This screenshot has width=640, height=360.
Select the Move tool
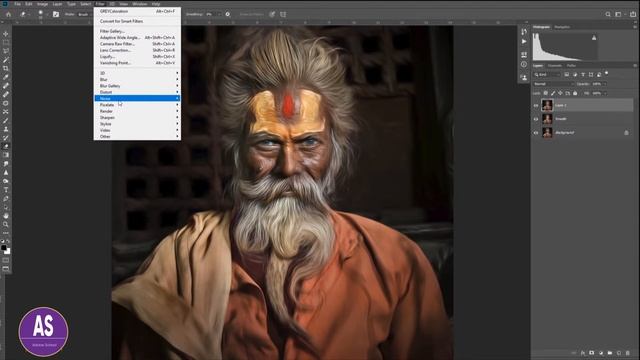coord(6,34)
